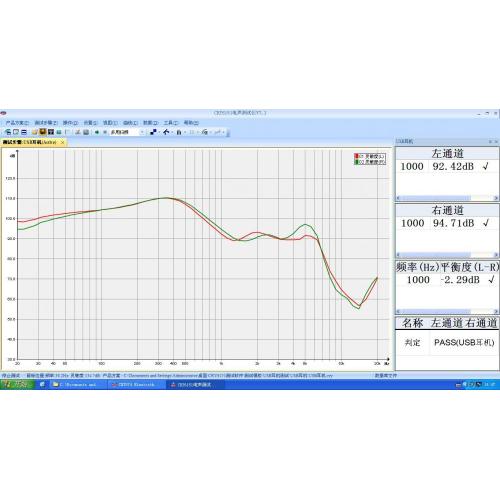Click the checkmark next to -2.29dB
Viewport: 500px width, 500px height.
tap(491, 279)
